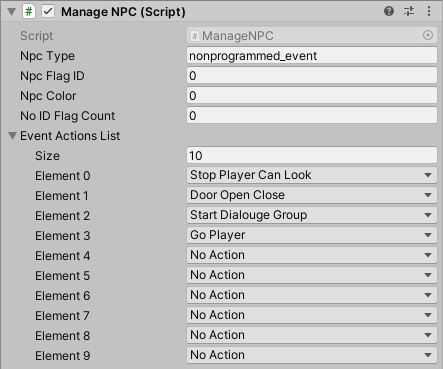Open Element 8 No Action dropdown
Screen dimensions: 443x369
click(x=312, y=335)
